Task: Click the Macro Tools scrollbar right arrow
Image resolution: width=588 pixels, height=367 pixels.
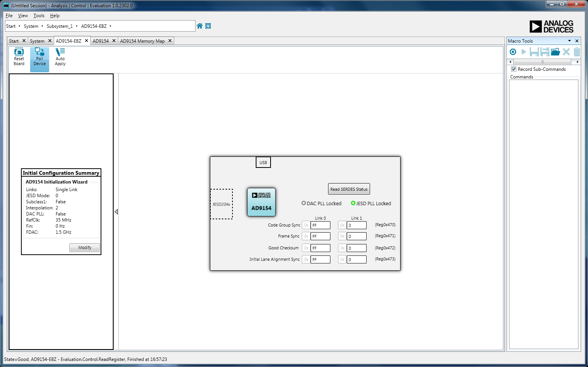Action: (x=578, y=62)
